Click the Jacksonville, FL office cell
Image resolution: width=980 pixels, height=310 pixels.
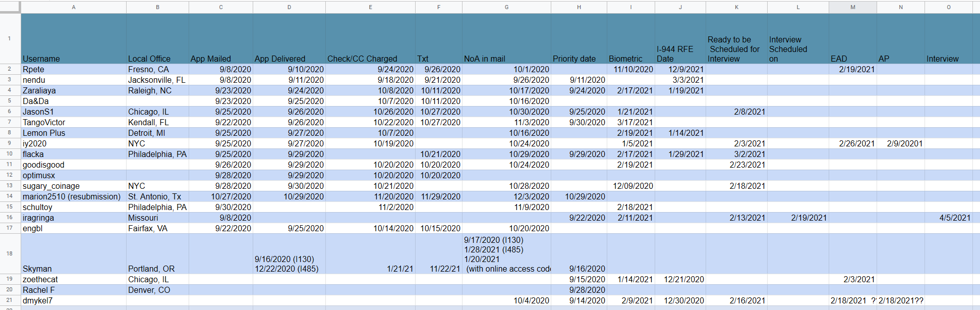tap(157, 80)
